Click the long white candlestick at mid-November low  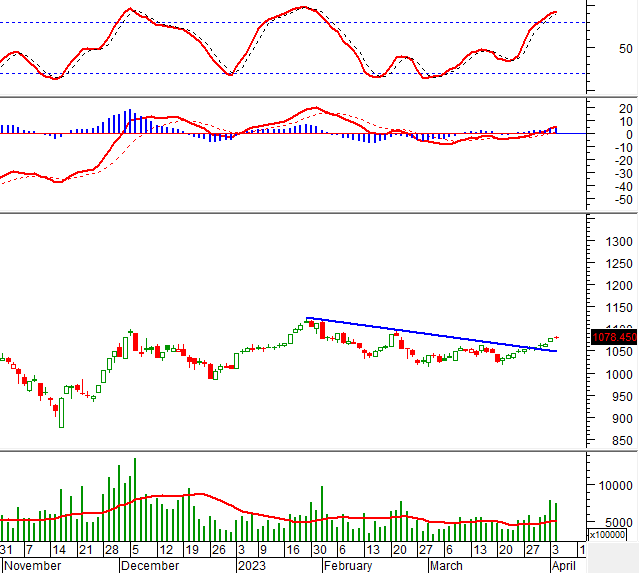click(61, 412)
